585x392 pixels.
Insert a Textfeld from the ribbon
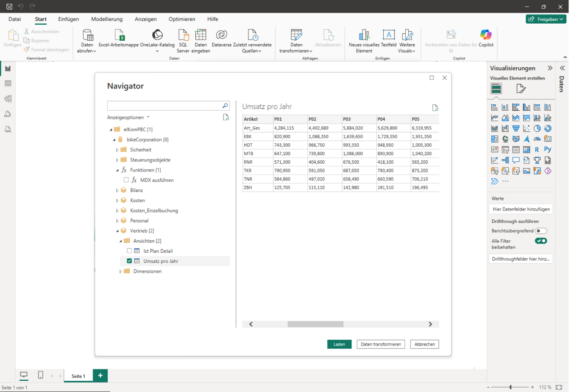(x=388, y=36)
